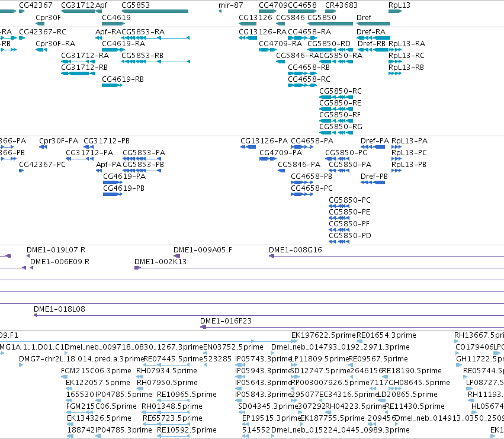
Task: Select EST label EP19515.3prime
Action: [271, 418]
